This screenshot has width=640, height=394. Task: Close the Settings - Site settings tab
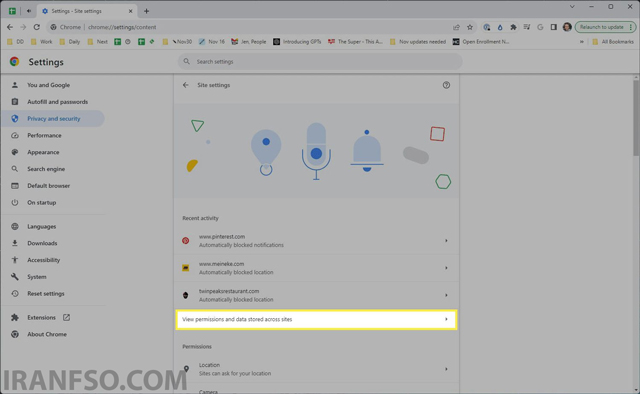131,11
